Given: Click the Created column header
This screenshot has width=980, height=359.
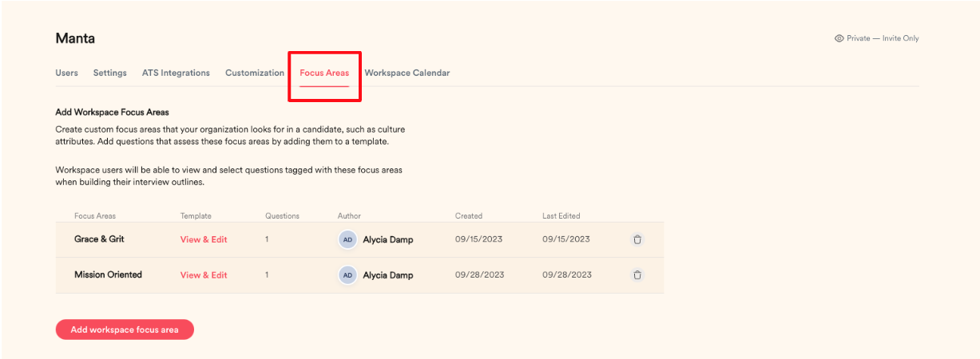Looking at the screenshot, I should 469,215.
